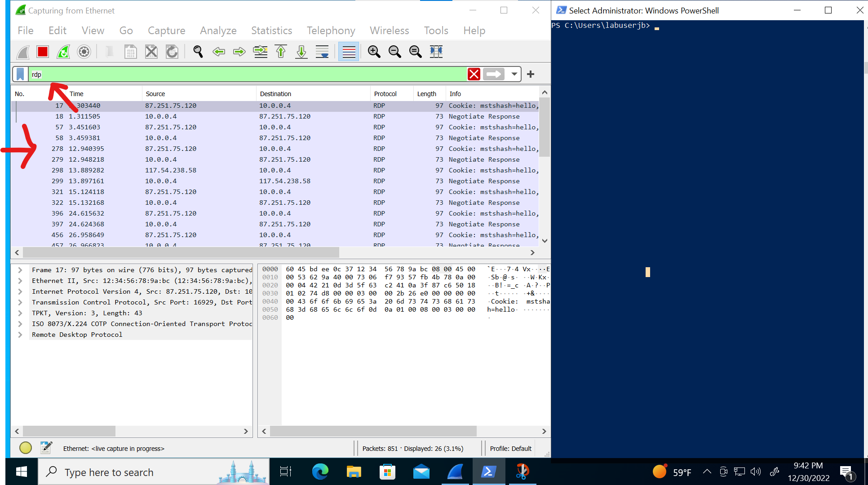Click the zoom out magnifier icon
The height and width of the screenshot is (485, 868).
tap(394, 52)
